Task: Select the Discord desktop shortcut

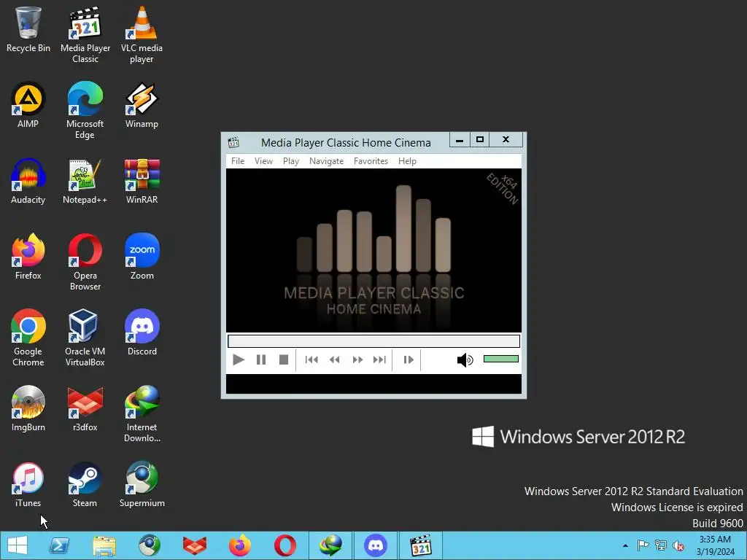Action: point(142,332)
